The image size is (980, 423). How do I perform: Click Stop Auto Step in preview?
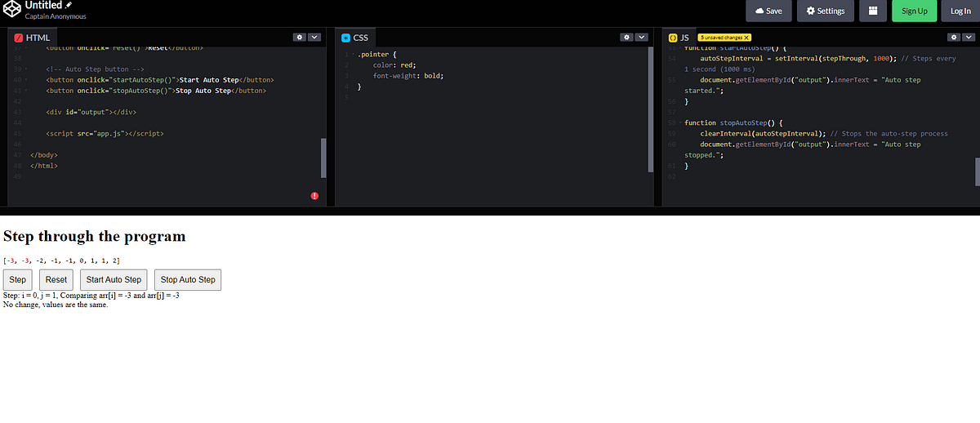(x=188, y=279)
